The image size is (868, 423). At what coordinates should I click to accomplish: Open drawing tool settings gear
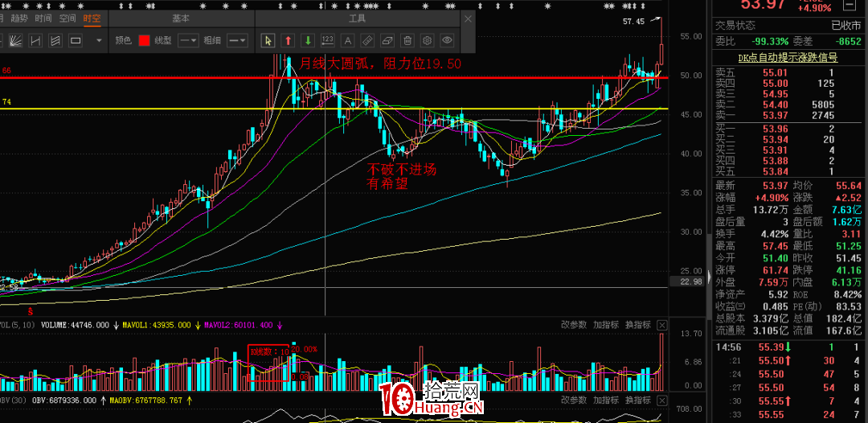(x=427, y=40)
